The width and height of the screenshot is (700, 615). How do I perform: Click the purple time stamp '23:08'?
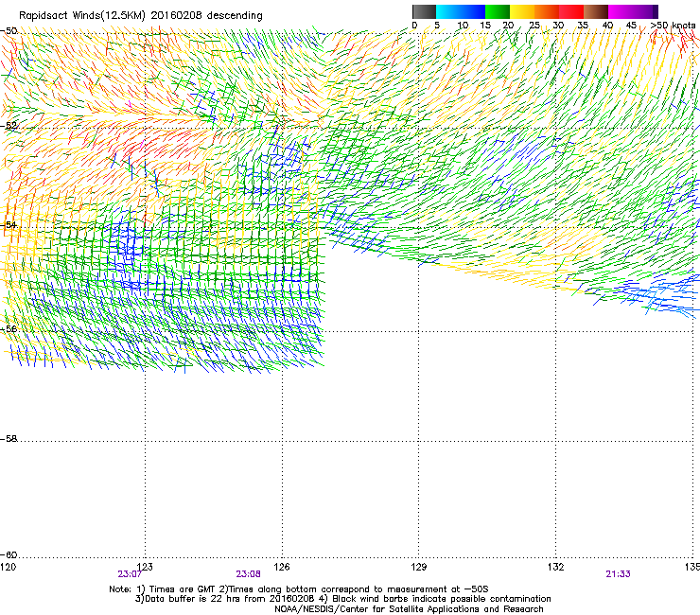[x=248, y=574]
